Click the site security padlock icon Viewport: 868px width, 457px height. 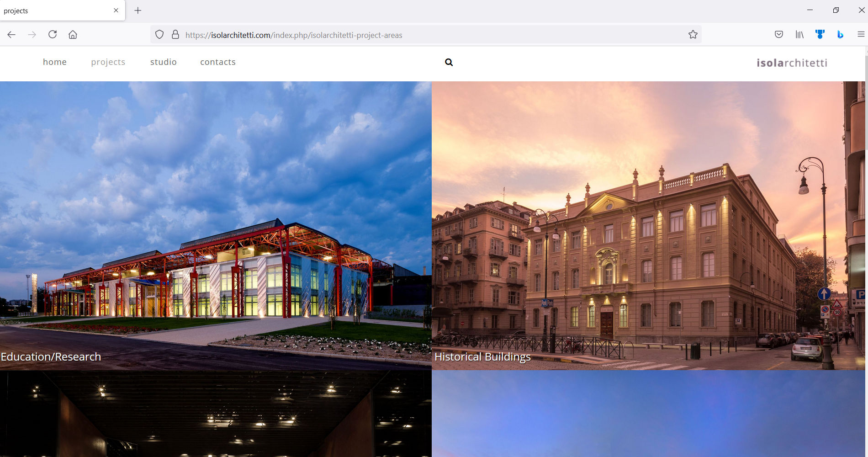pos(175,35)
